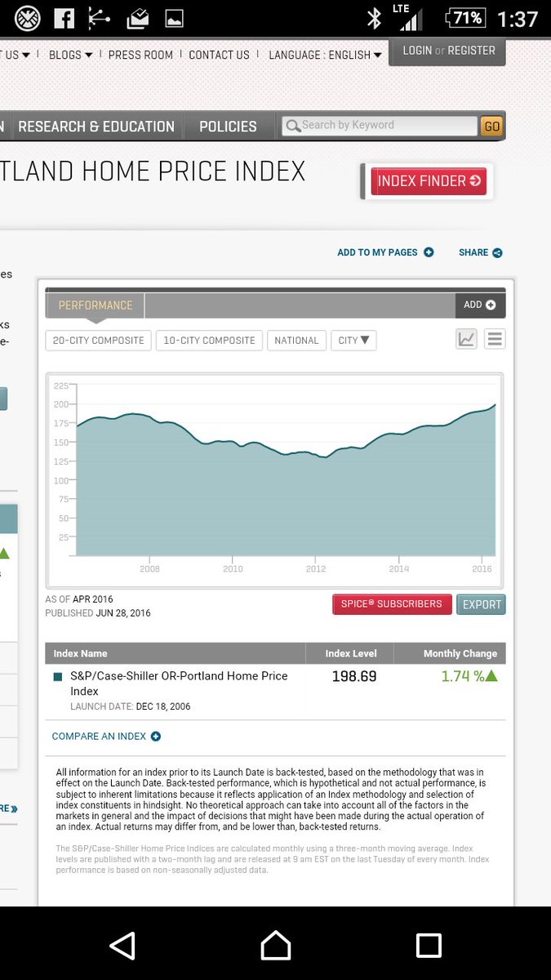Click S&P/Case-Shiller OR-Portland Home Price Index name

[179, 684]
